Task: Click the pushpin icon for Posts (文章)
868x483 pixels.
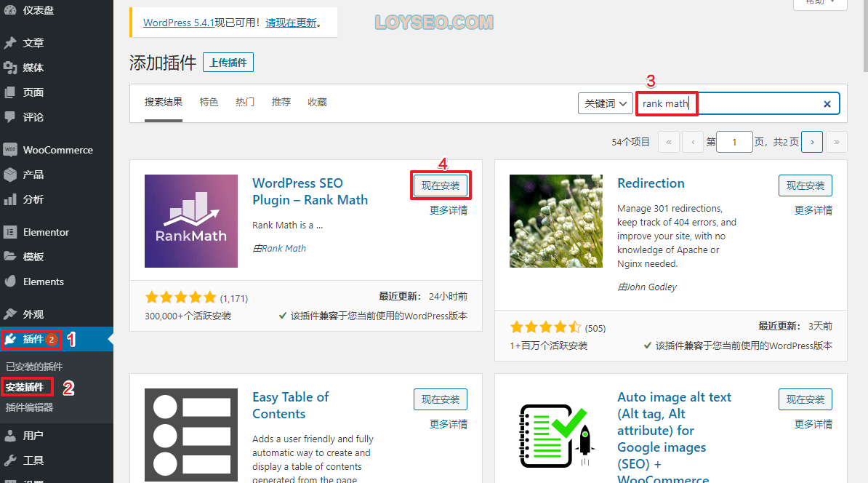Action: pos(10,43)
